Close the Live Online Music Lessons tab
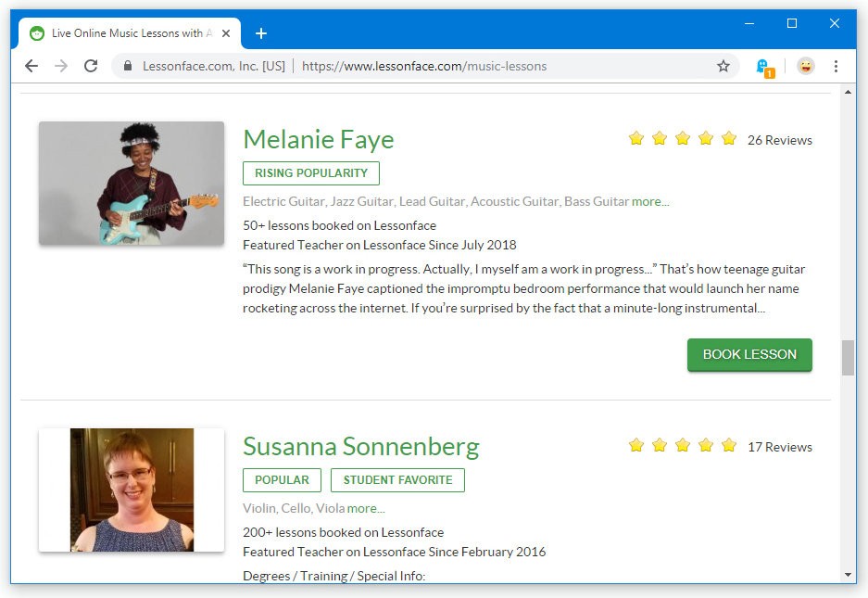 226,33
